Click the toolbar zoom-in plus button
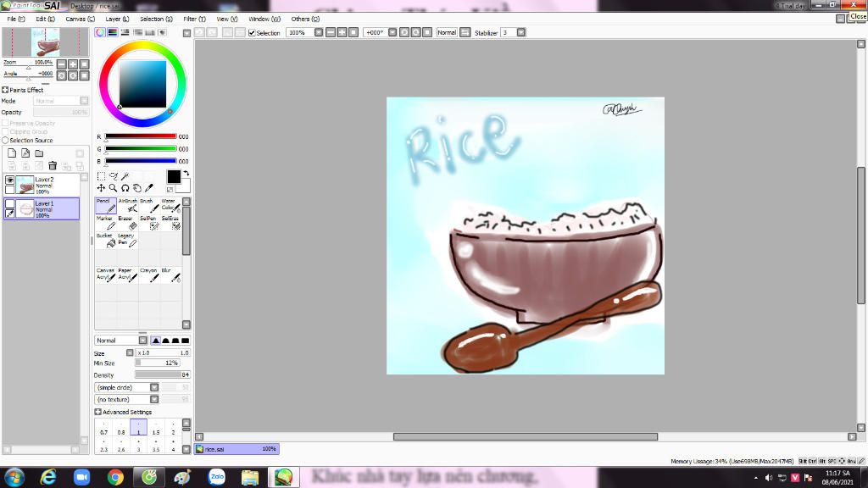868x488 pixels. tap(342, 33)
